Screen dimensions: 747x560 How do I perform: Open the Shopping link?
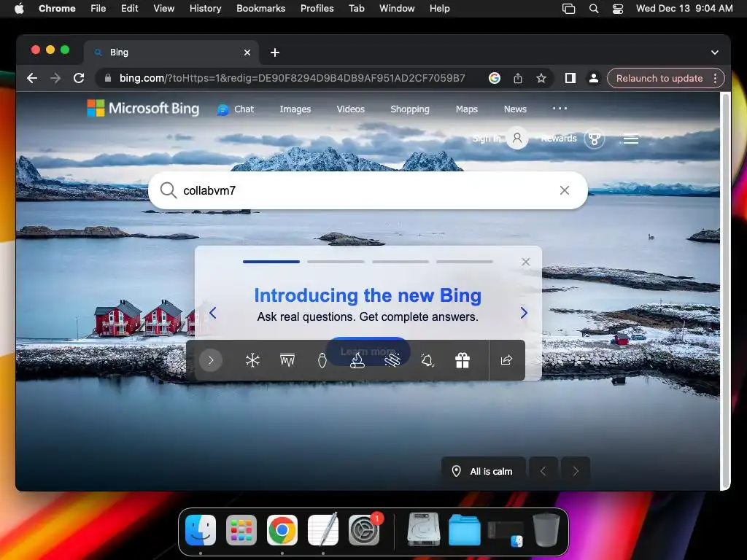[410, 109]
